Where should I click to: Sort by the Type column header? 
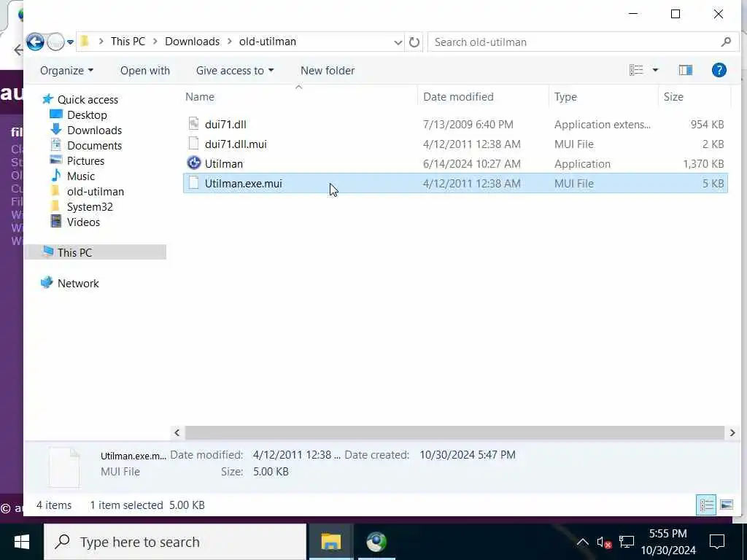pyautogui.click(x=565, y=97)
